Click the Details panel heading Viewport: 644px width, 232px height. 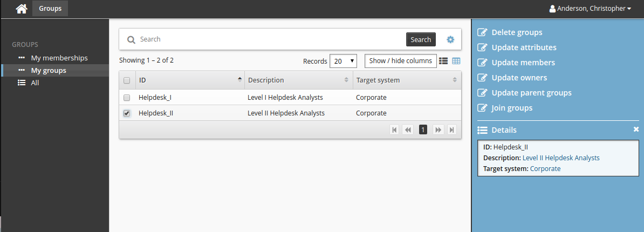(504, 130)
